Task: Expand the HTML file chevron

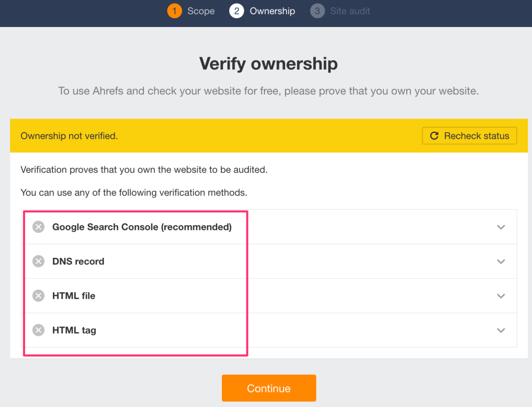Action: (501, 296)
